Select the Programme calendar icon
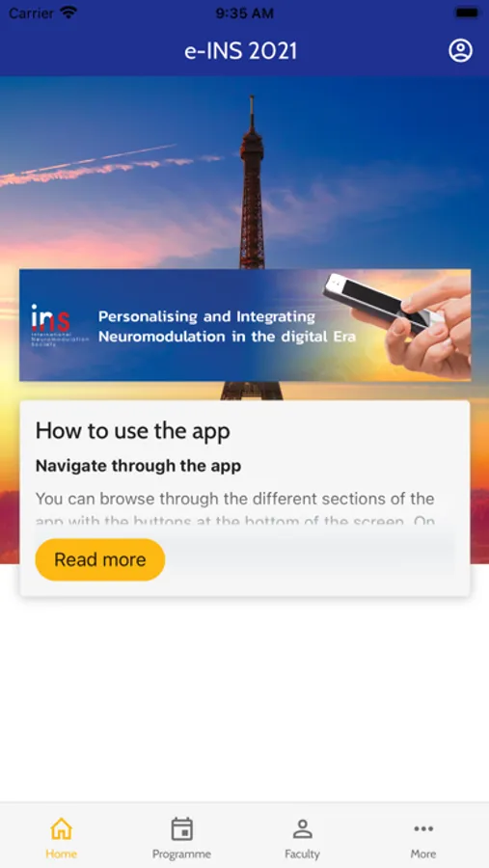This screenshot has height=868, width=489. click(181, 828)
